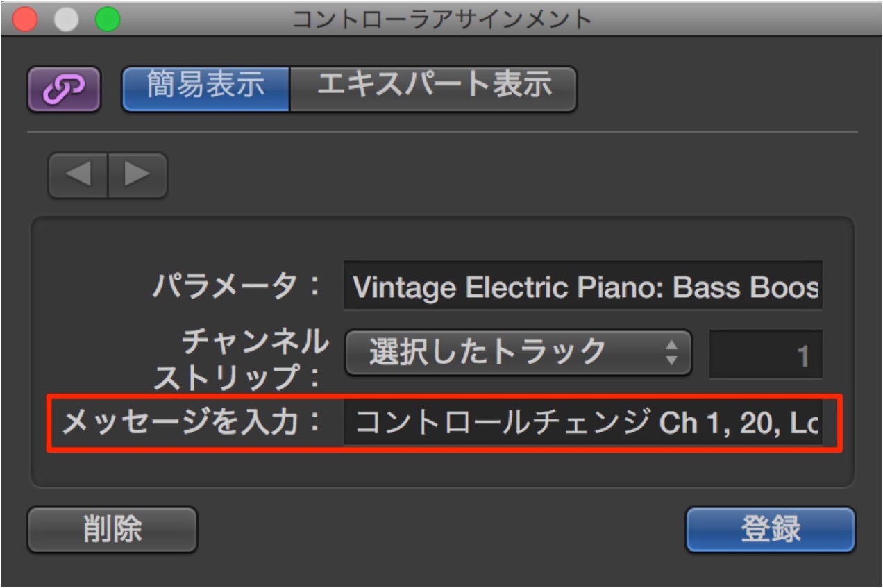Image resolution: width=883 pixels, height=588 pixels.
Task: Click the 登録 button
Action: 771,530
